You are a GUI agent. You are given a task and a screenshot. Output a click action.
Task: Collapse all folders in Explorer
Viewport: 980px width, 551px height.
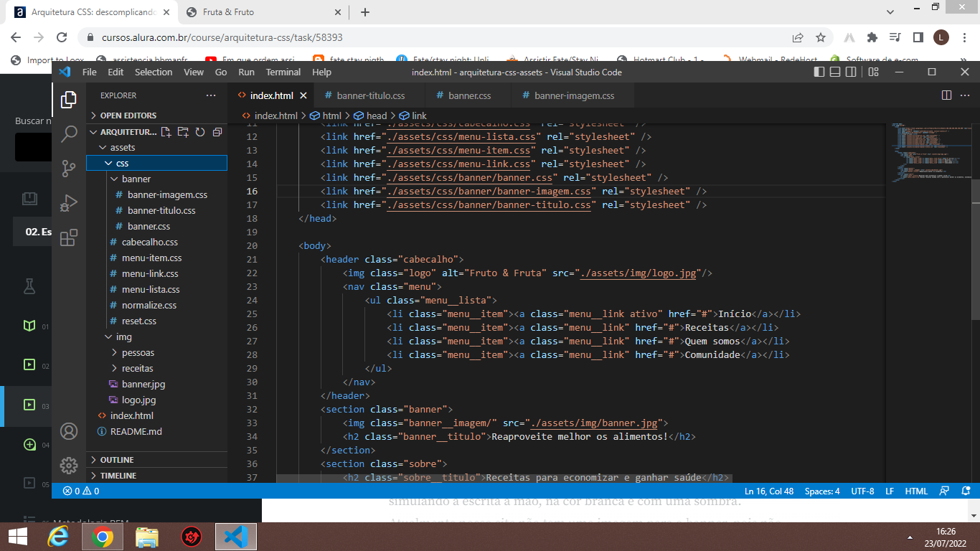click(217, 132)
